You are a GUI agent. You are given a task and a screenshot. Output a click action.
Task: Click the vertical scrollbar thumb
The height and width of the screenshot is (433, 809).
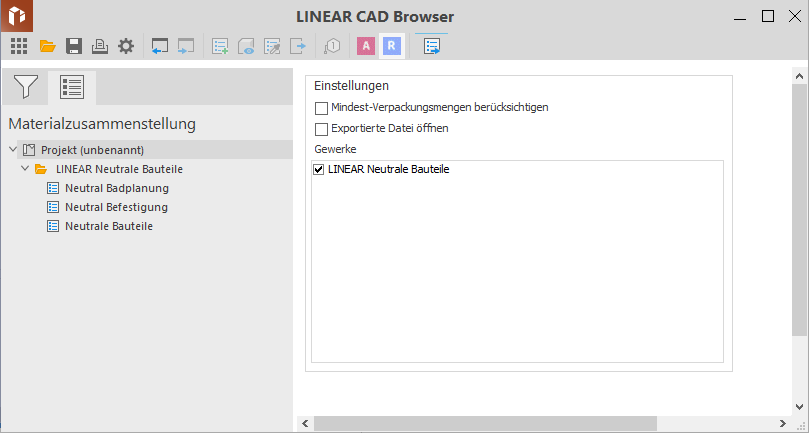click(800, 210)
